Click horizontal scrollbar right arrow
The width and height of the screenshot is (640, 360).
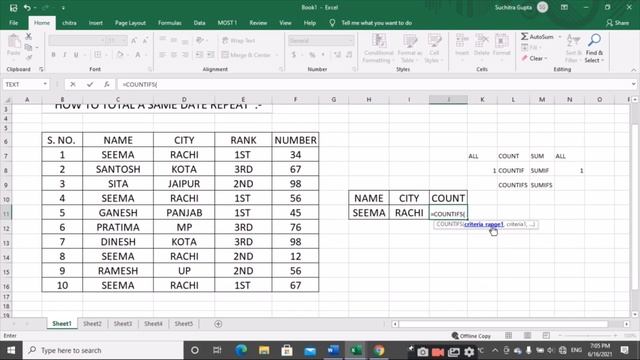point(627,324)
